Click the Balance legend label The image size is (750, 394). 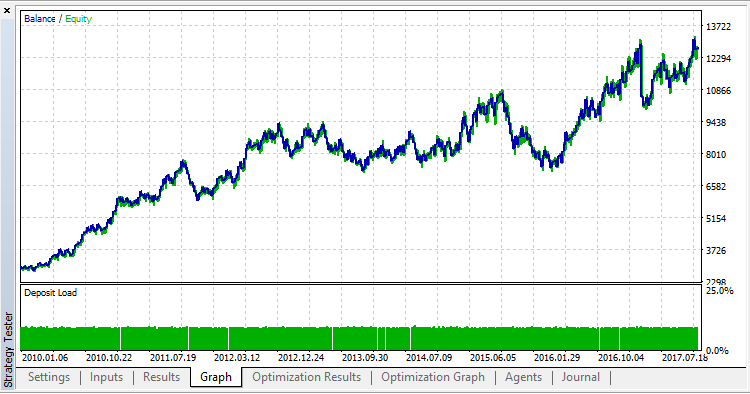(40, 19)
